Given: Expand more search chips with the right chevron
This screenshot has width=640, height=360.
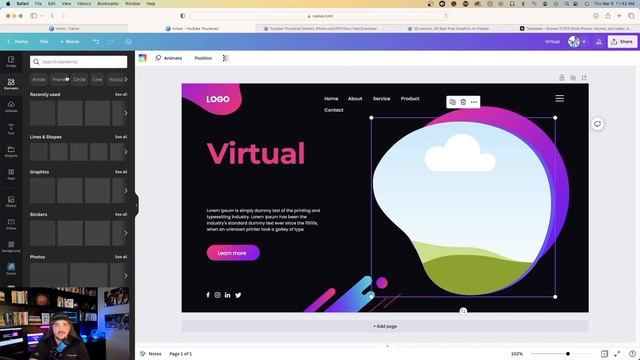Looking at the screenshot, I should (126, 80).
